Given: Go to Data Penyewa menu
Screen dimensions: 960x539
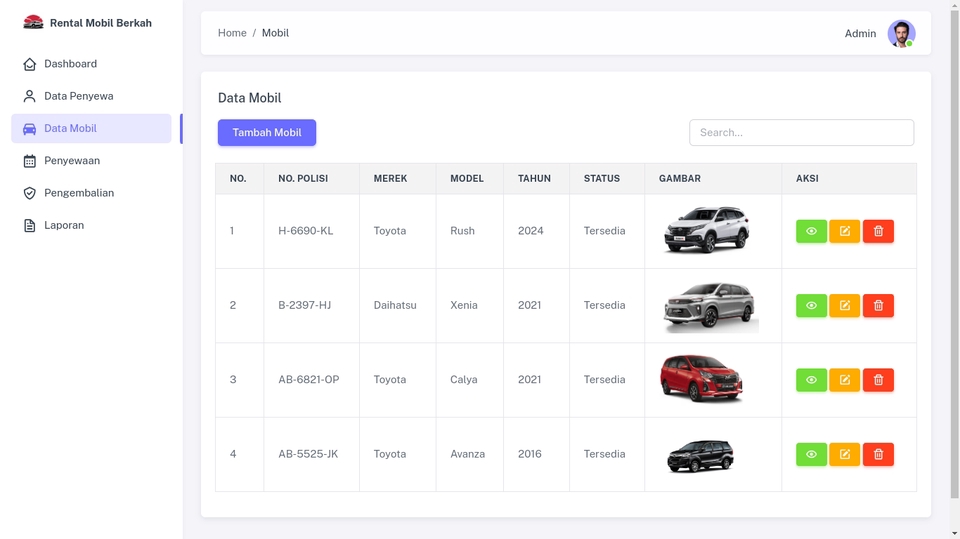Looking at the screenshot, I should coord(78,96).
